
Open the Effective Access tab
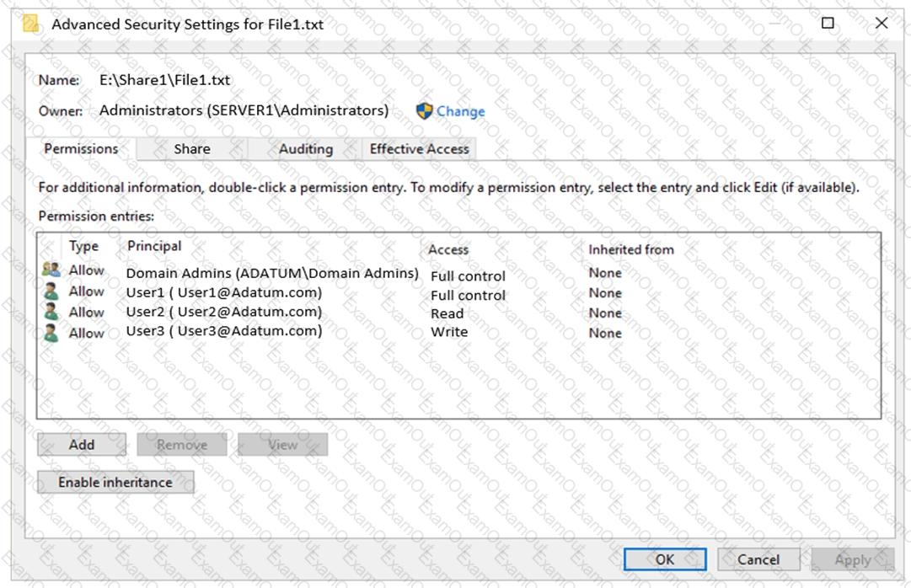click(420, 149)
